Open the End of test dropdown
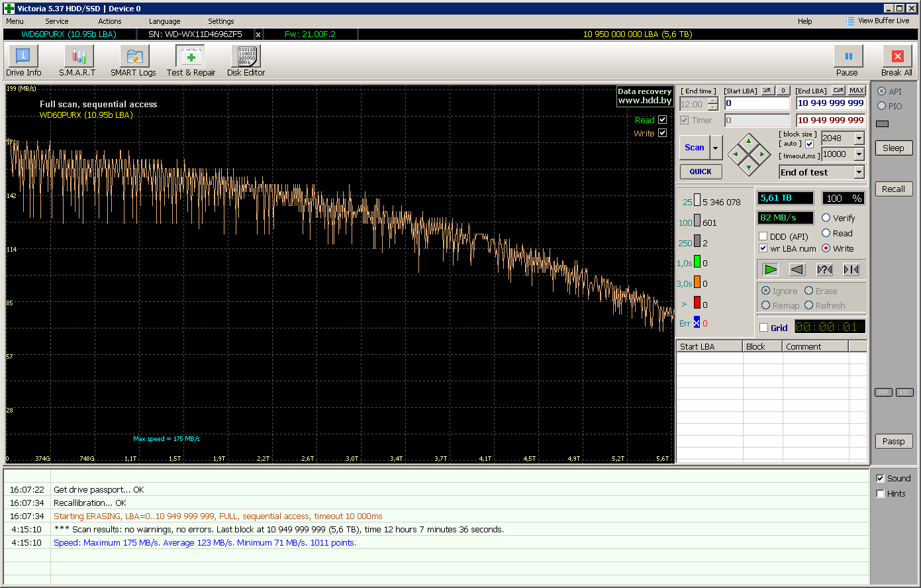The image size is (921, 588). coord(859,172)
